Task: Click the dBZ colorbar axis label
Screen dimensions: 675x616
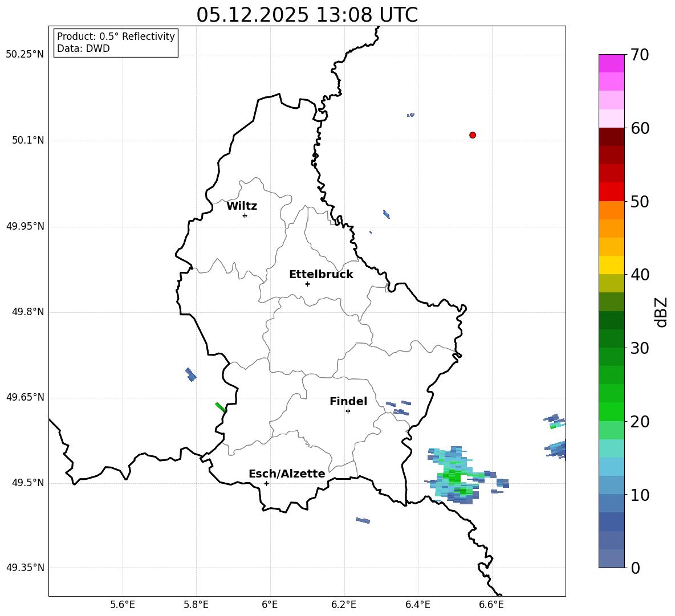Action: [x=661, y=312]
